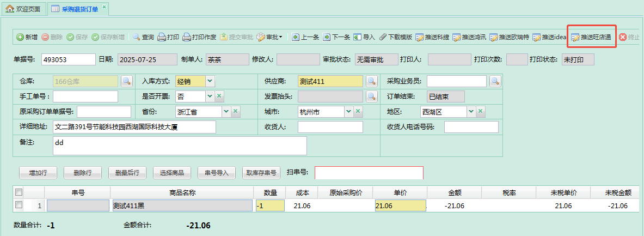This screenshot has width=644, height=236.
Task: Click the 选择商品 button
Action: 171,173
